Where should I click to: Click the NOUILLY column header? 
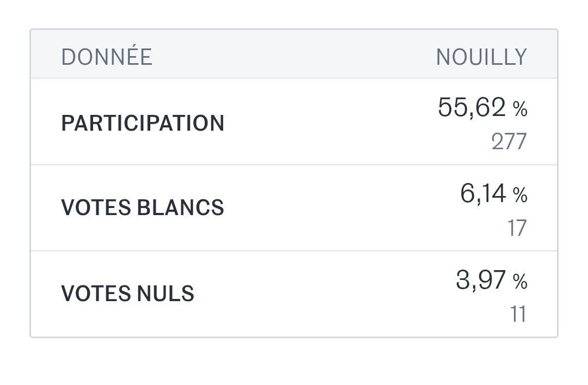coord(481,57)
